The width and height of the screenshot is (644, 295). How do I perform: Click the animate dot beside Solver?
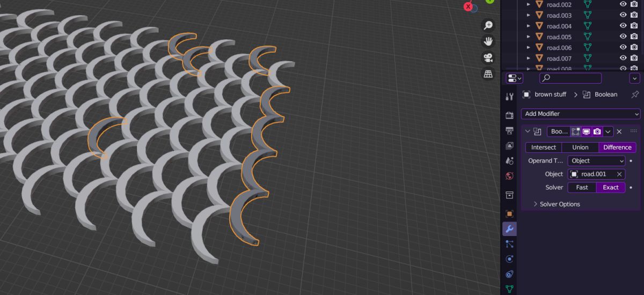(631, 188)
